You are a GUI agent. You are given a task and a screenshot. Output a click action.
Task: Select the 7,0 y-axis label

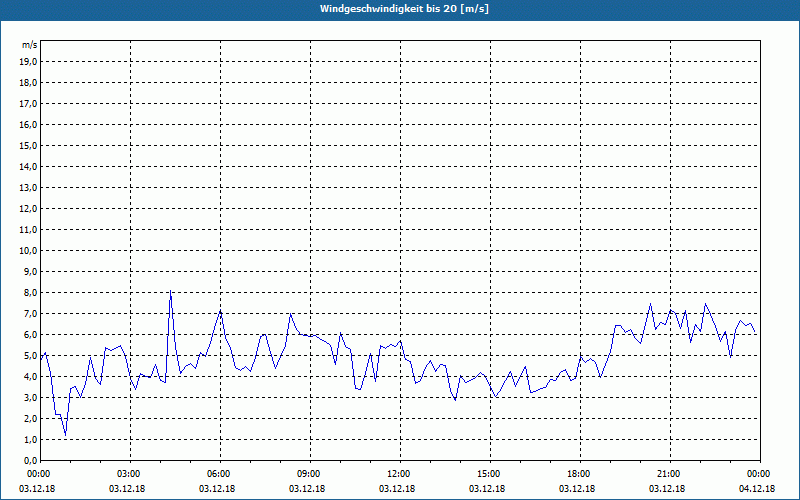tap(29, 313)
